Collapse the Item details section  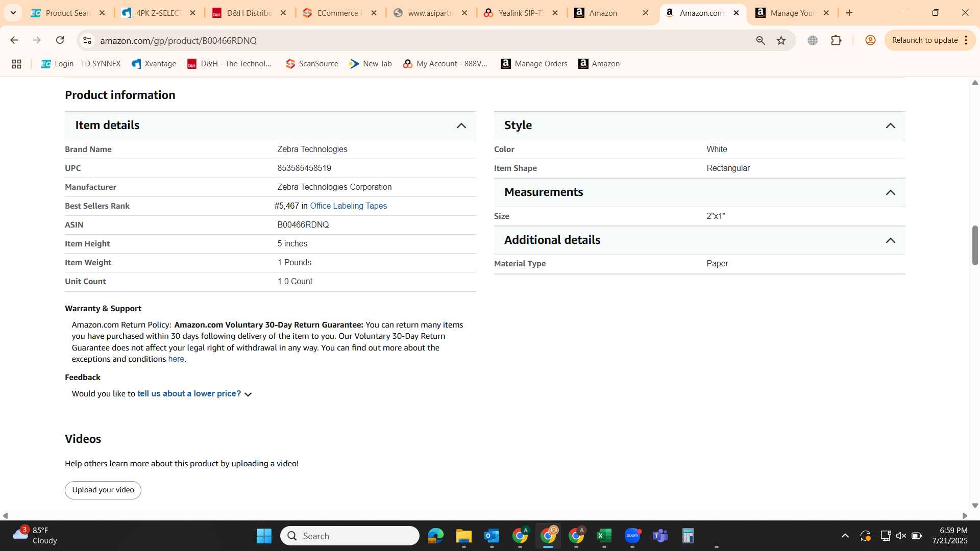(461, 126)
